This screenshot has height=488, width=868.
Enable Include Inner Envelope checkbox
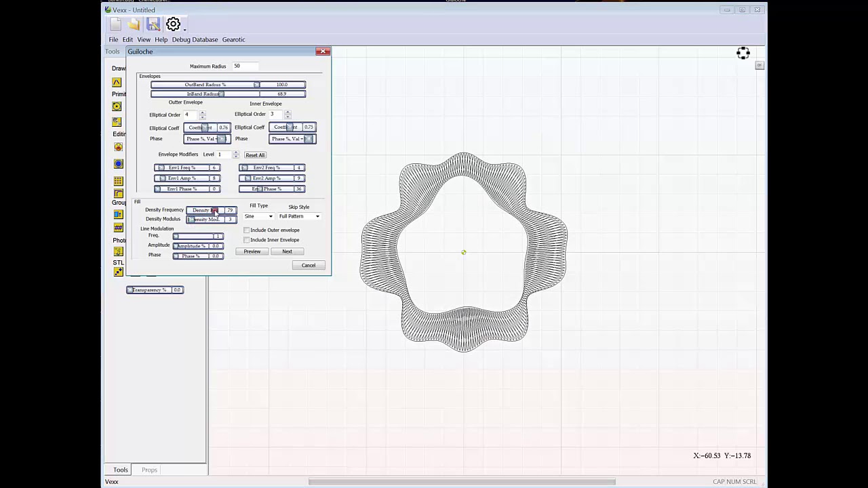(x=247, y=240)
